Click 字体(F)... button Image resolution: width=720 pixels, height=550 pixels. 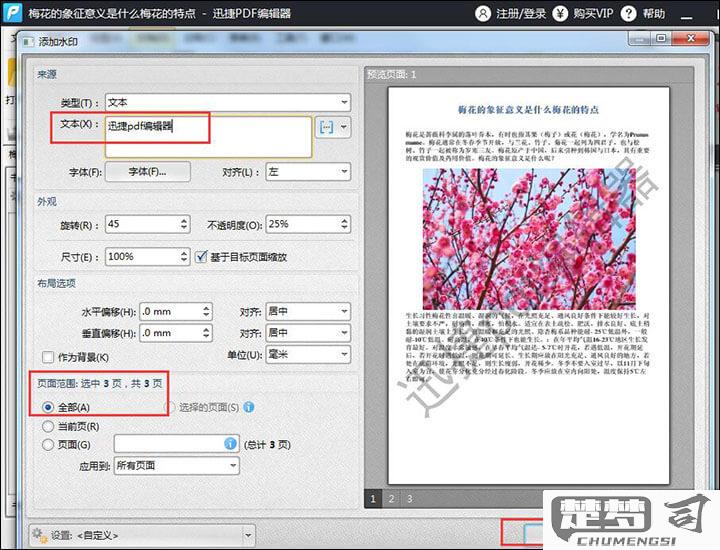147,172
